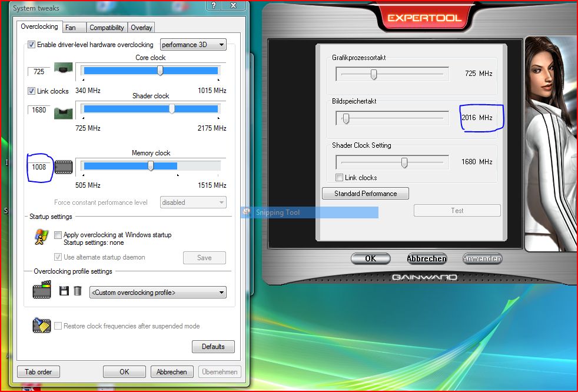The height and width of the screenshot is (392, 578).
Task: Click the help question-mark button in System tweaks
Action: [214, 5]
